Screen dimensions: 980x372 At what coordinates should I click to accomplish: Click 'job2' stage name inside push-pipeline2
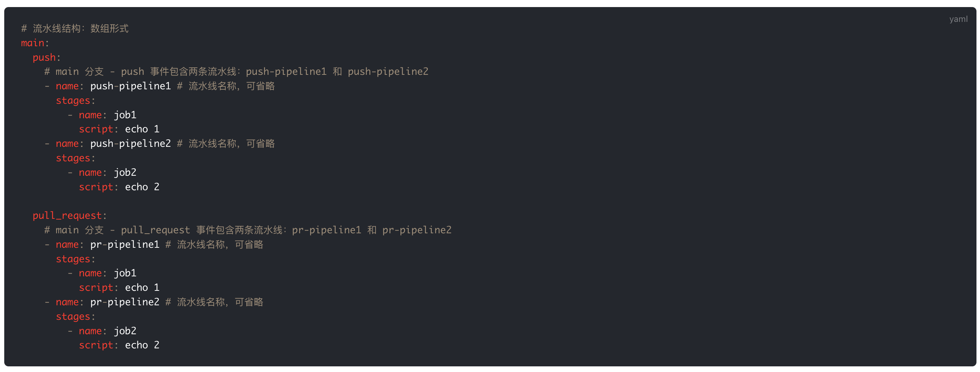point(125,173)
